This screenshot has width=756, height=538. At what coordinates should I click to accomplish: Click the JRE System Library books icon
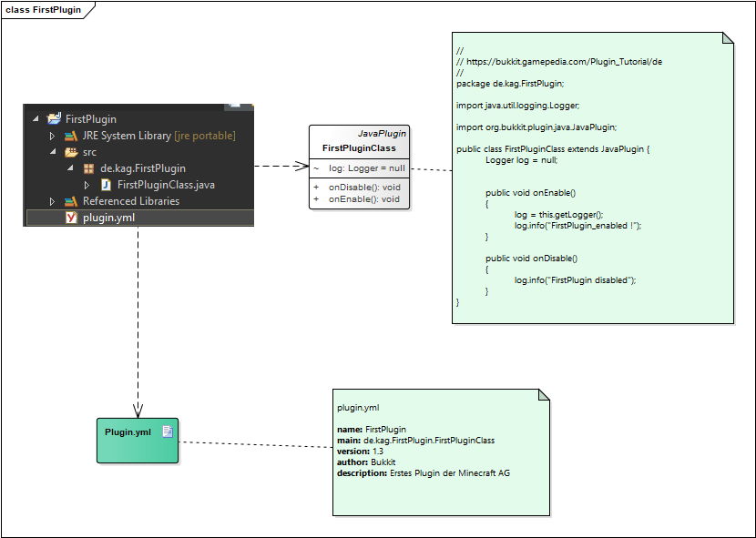(x=70, y=136)
